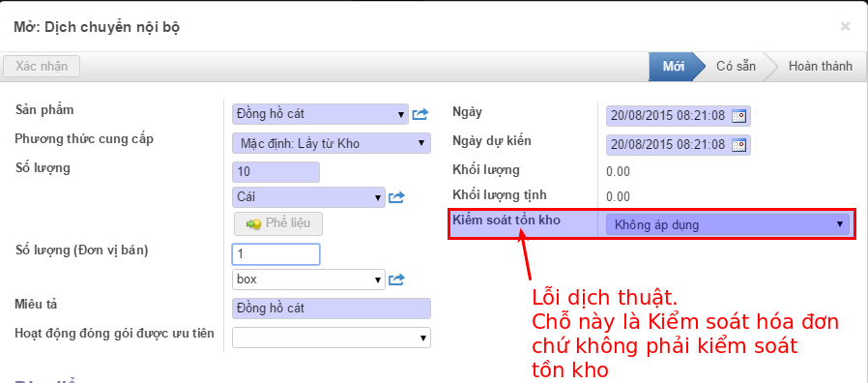Open the Sản phẩm dropdown Đồng hồ cát
868x383 pixels.
320,115
